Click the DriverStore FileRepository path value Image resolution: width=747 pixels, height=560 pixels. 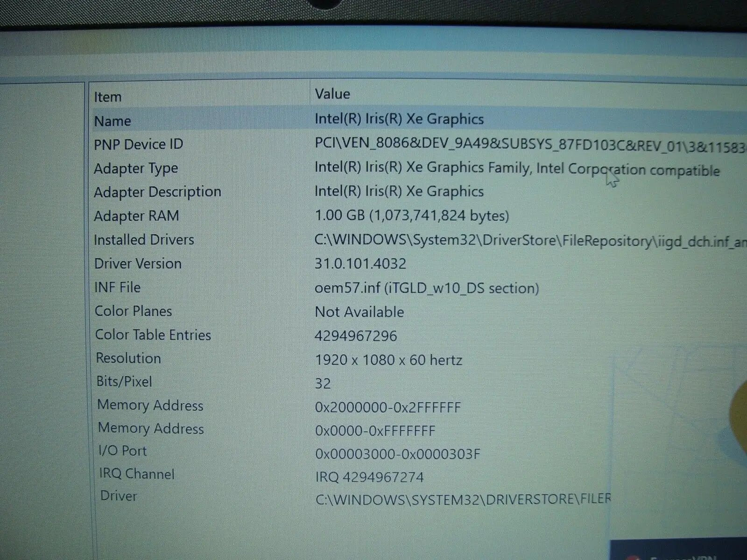[x=530, y=241]
